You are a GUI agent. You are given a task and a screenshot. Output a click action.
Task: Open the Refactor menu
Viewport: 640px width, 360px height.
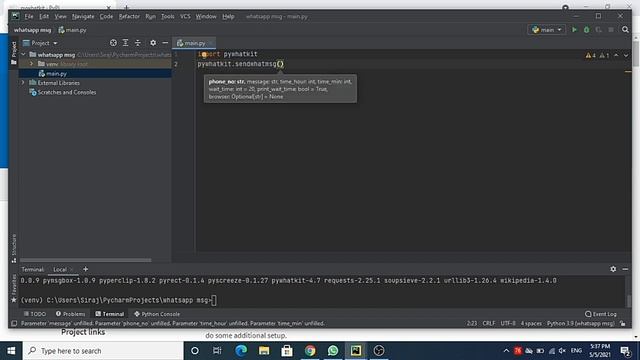[129, 17]
